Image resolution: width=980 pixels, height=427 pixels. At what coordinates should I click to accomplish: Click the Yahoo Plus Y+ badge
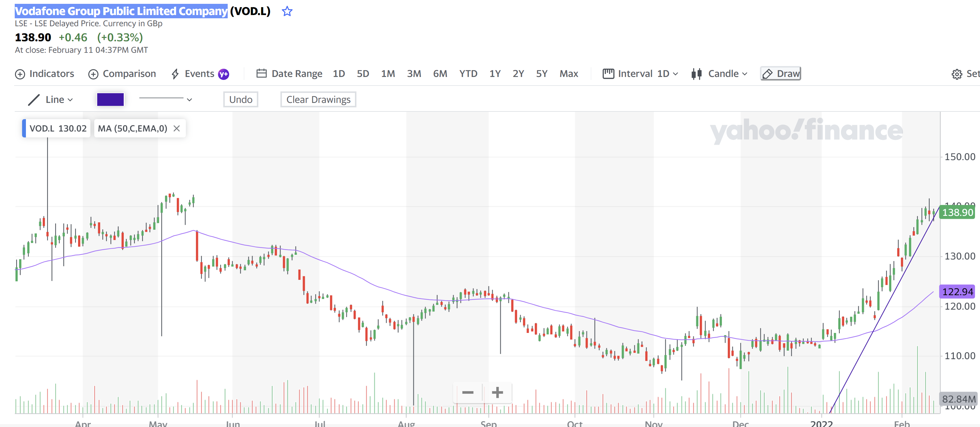point(224,74)
